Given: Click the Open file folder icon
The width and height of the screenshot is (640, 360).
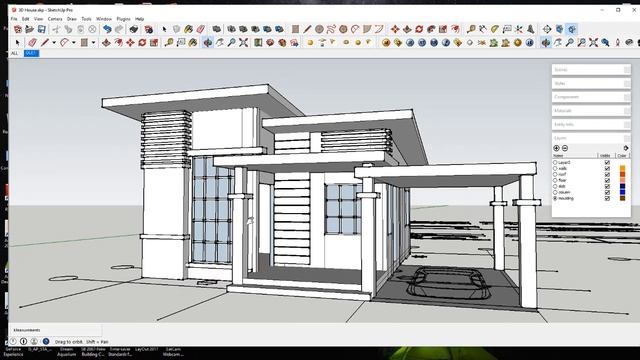Looking at the screenshot, I should 29,29.
